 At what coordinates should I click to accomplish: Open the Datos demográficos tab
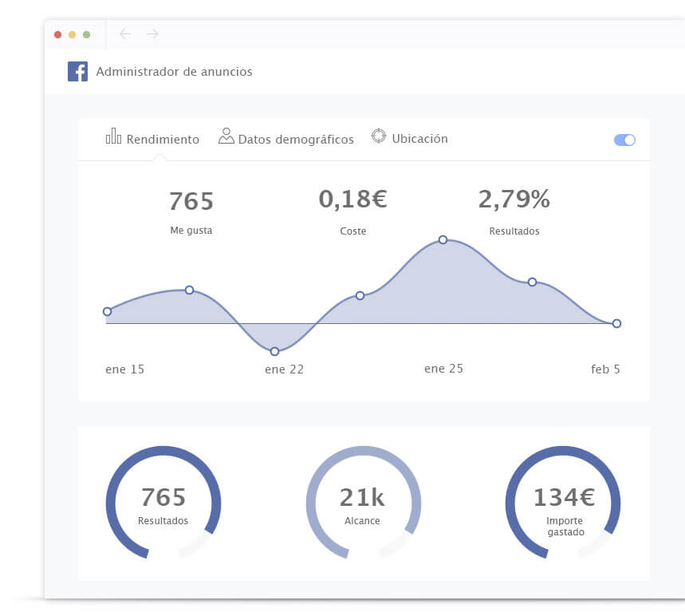tap(295, 139)
